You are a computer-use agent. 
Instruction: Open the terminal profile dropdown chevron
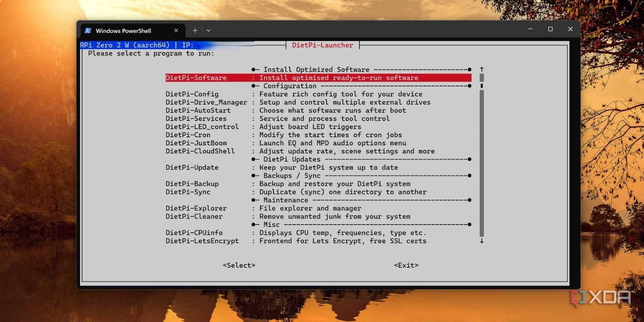point(208,31)
